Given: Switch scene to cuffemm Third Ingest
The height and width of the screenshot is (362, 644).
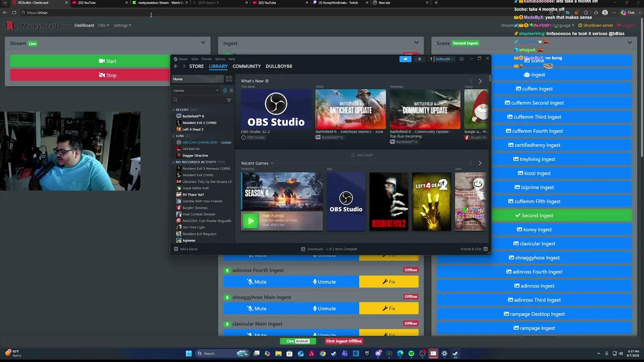Looking at the screenshot, I should [x=534, y=117].
